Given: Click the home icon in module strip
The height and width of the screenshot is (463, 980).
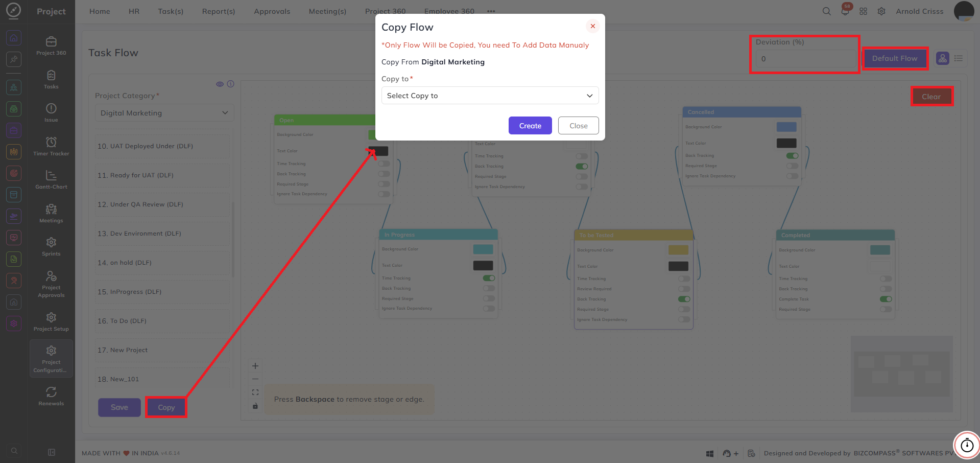Looking at the screenshot, I should (14, 38).
